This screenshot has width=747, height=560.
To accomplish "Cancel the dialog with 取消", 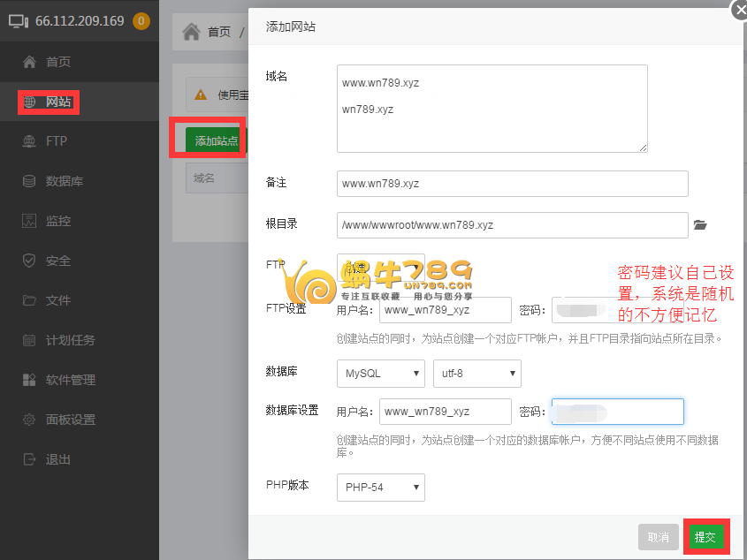I will pos(658,535).
